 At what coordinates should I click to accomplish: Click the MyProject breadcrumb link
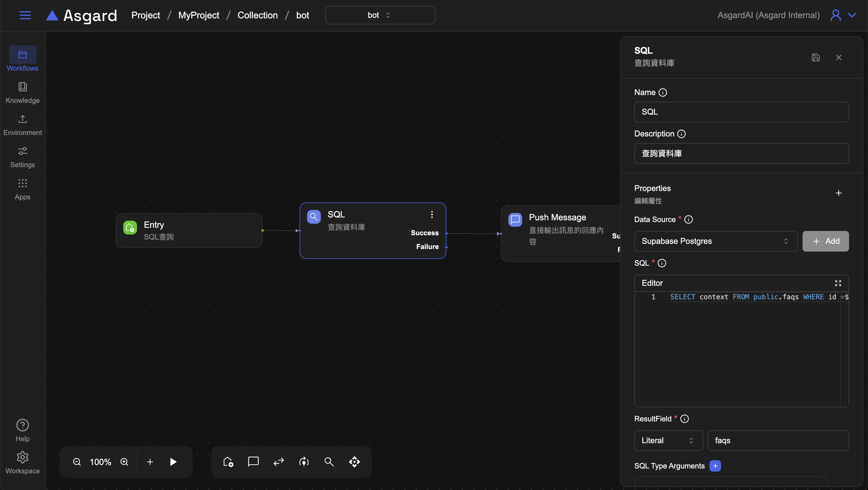tap(198, 15)
